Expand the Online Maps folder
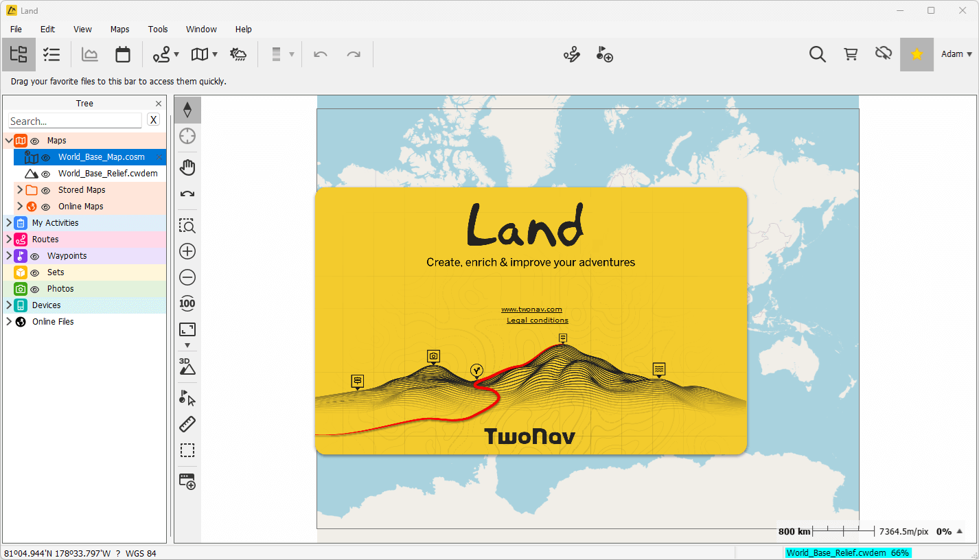 point(20,206)
